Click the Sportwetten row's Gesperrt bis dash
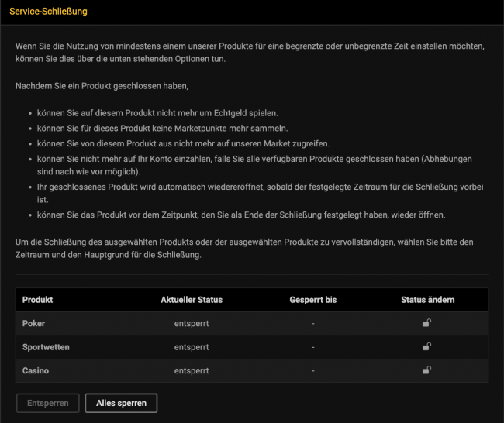 point(312,347)
